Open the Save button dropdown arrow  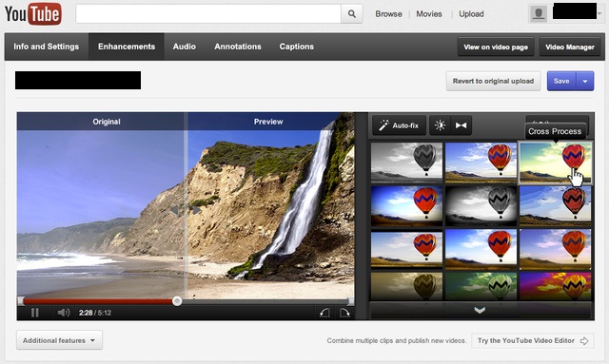(x=585, y=81)
